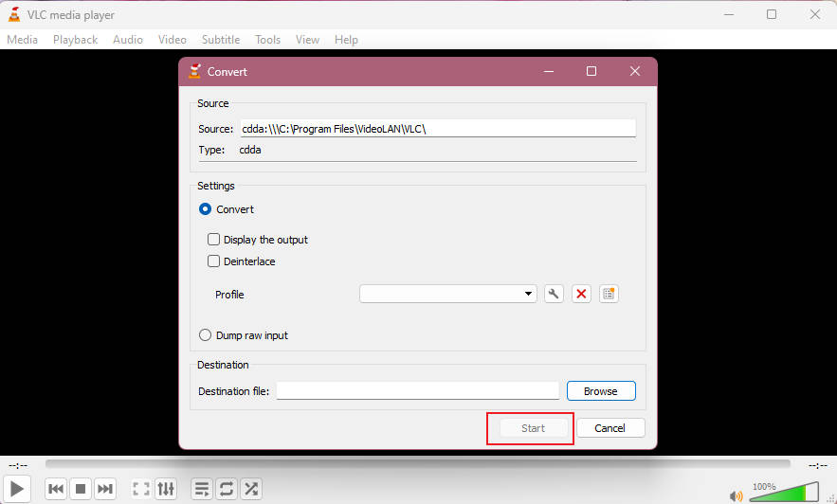Viewport: 837px width, 504px height.
Task: Enable random shuffle playback
Action: [251, 489]
